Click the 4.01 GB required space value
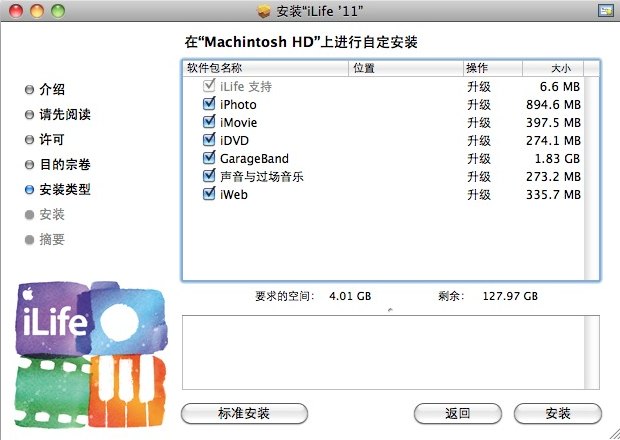Image resolution: width=620 pixels, height=440 pixels. click(350, 296)
